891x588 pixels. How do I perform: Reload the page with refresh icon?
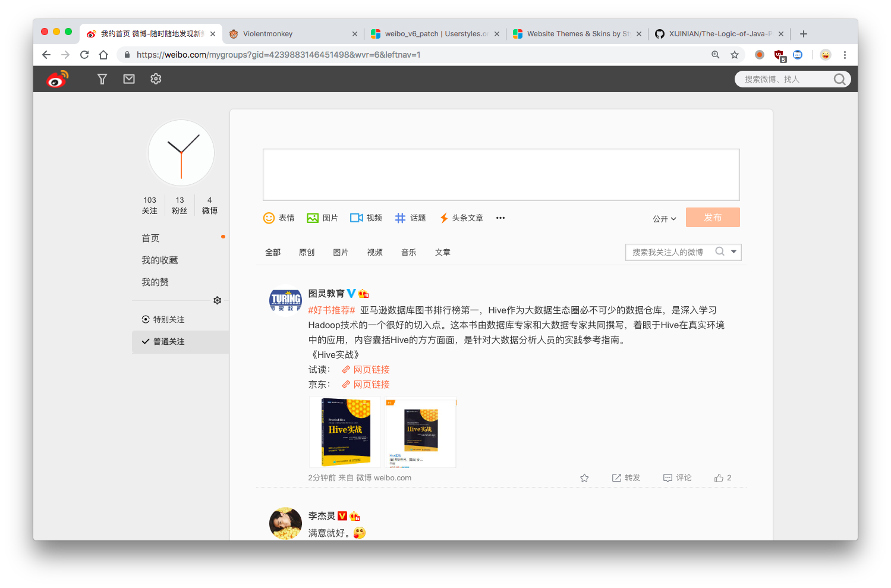pos(84,55)
